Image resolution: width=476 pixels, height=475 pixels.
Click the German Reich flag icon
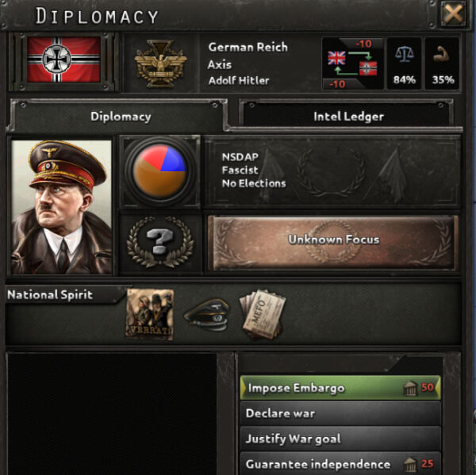pos(63,59)
